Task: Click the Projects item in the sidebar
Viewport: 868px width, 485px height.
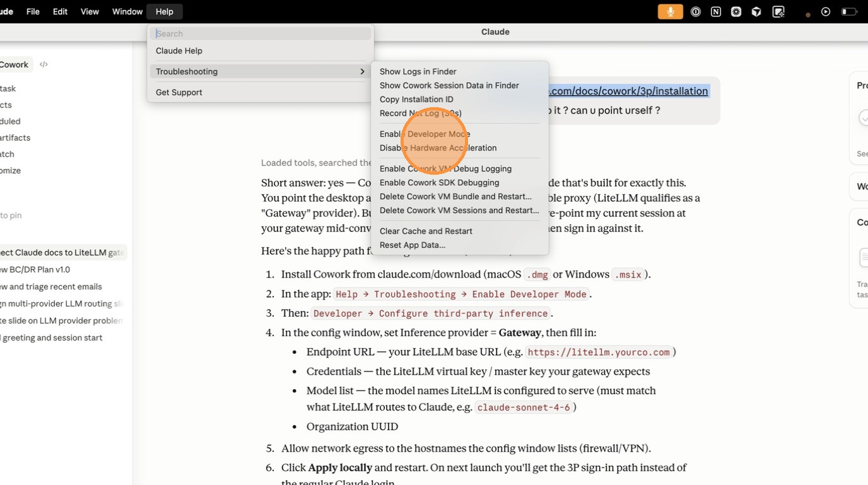Action: [x=6, y=105]
